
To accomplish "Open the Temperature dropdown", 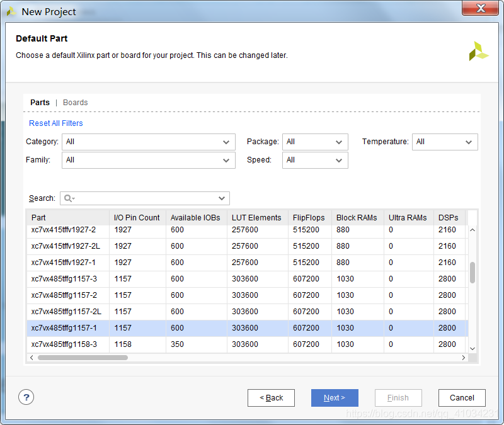I will click(x=444, y=142).
